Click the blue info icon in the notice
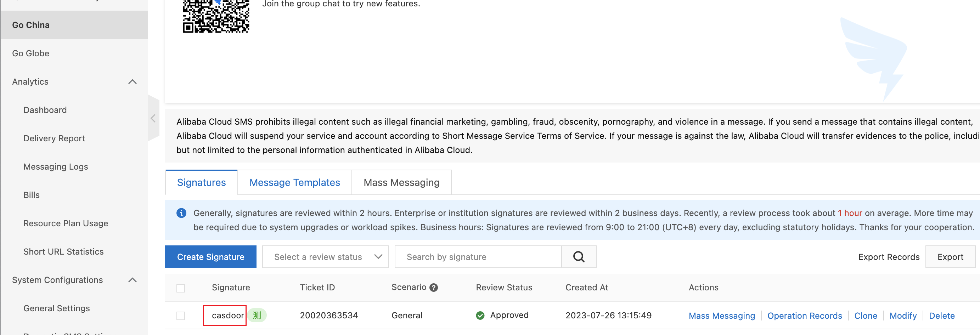Image resolution: width=980 pixels, height=335 pixels. 181,213
